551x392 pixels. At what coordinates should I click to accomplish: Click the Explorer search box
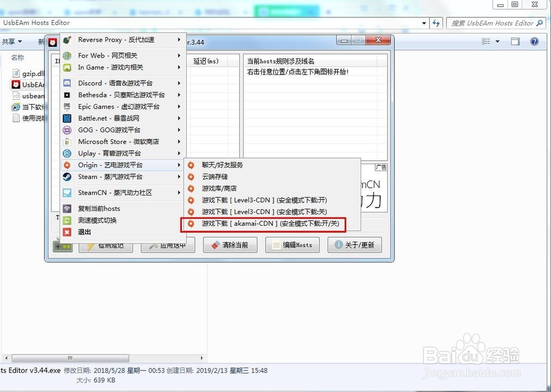pos(495,23)
